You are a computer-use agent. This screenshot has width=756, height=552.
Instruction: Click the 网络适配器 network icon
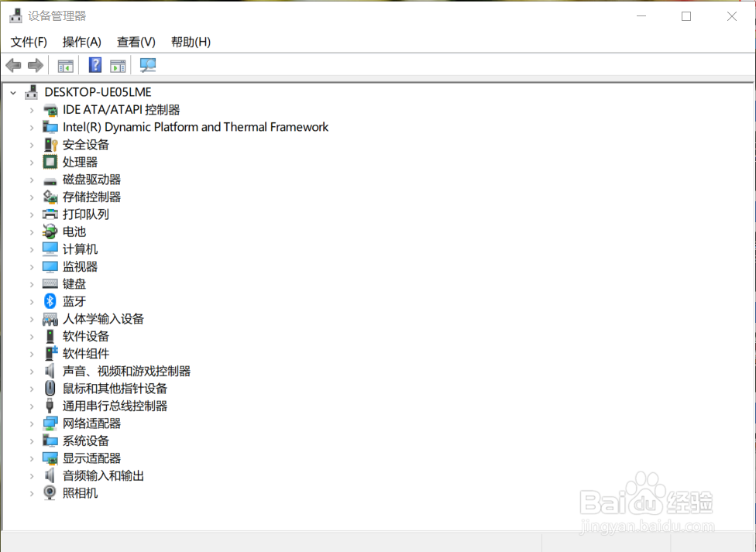tap(50, 423)
